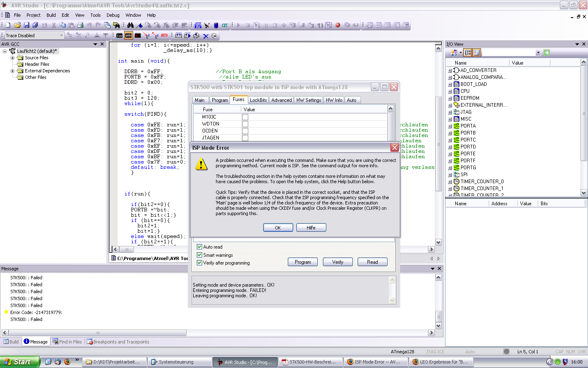Expand the Source Files tree node
The height and width of the screenshot is (368, 588).
(13, 58)
